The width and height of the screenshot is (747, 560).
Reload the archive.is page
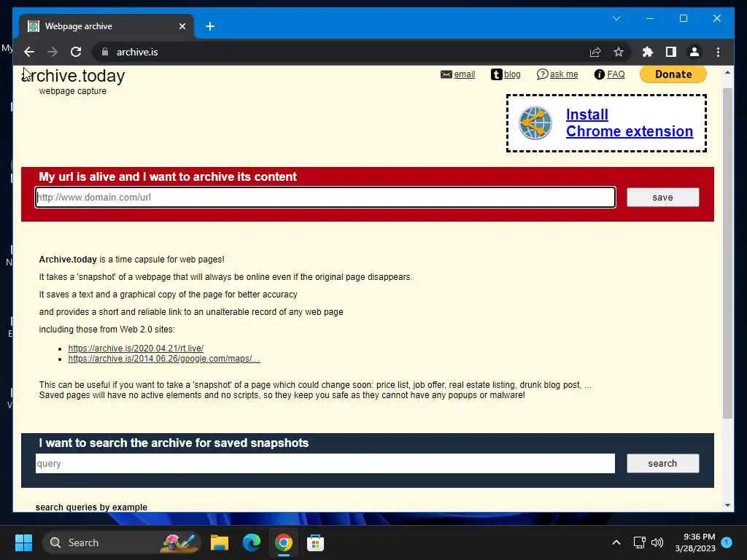76,52
